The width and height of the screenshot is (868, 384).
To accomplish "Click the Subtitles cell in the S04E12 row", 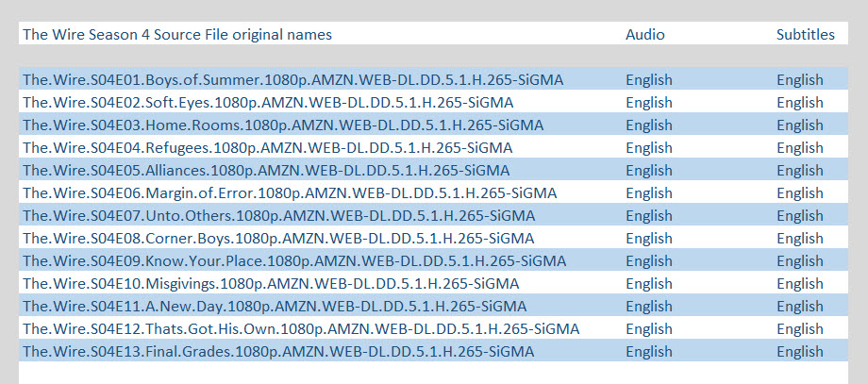I will pos(800,329).
